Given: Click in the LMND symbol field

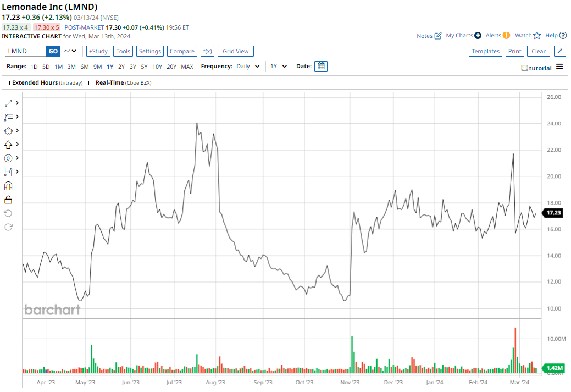Looking at the screenshot, I should tap(25, 51).
